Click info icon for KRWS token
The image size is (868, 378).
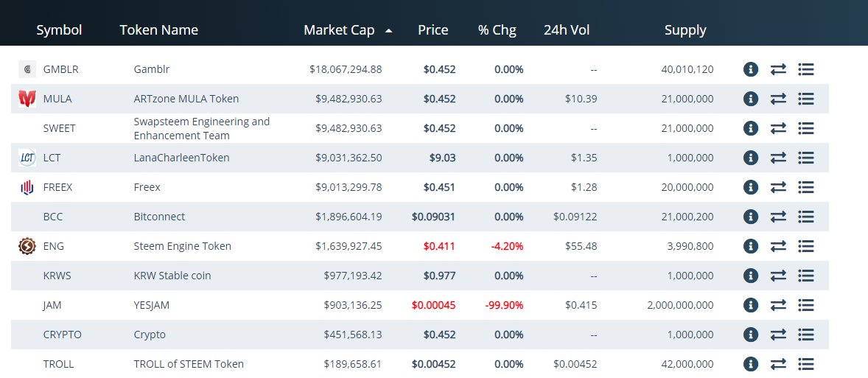click(x=750, y=276)
